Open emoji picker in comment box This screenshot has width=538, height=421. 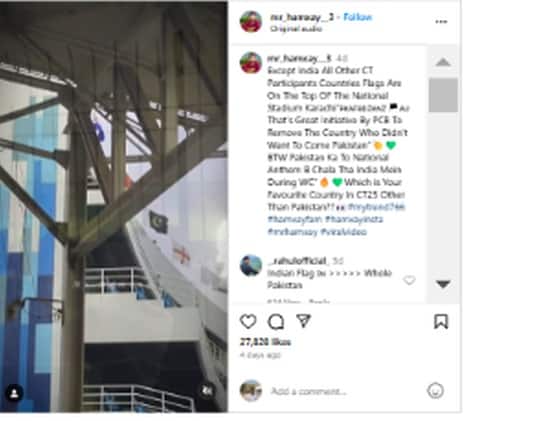[435, 390]
